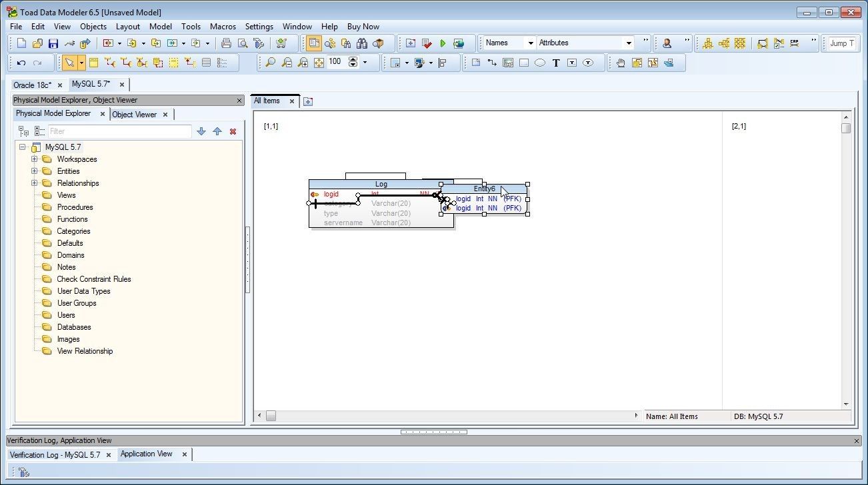The height and width of the screenshot is (485, 868).
Task: Open dropdown arrow beside zoom value
Action: (365, 63)
